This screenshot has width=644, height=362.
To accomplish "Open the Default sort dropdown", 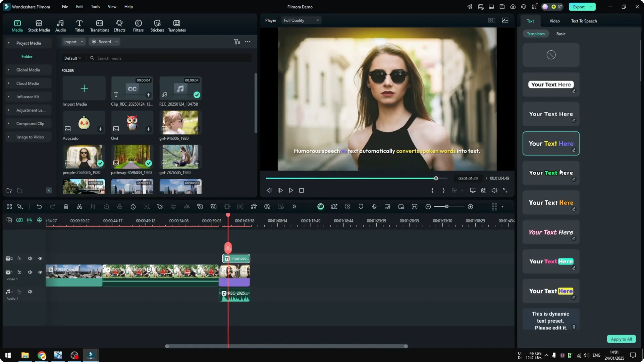I will pyautogui.click(x=73, y=58).
